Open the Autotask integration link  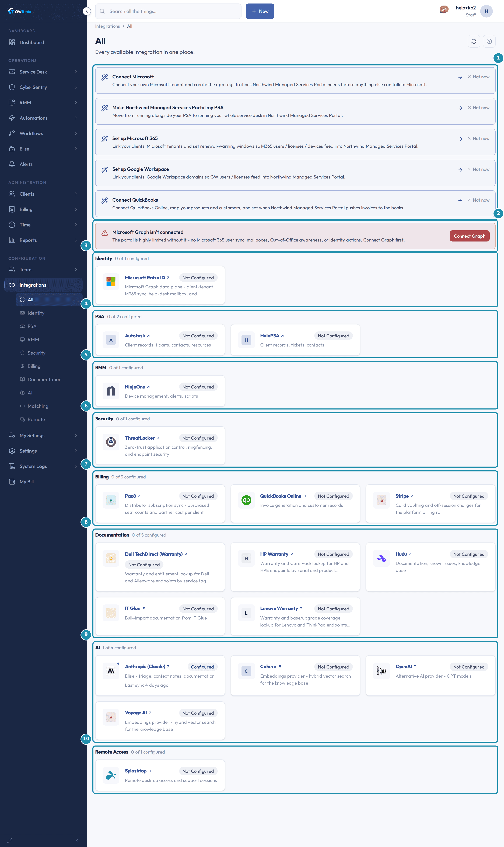click(x=137, y=335)
